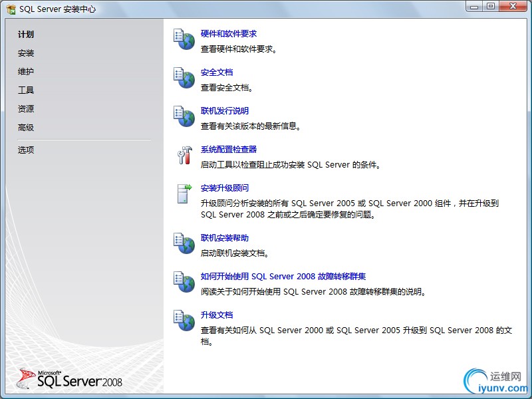The height and width of the screenshot is (399, 532).
Task: Click the globe icon beside 联机发行说明
Action: [x=184, y=116]
